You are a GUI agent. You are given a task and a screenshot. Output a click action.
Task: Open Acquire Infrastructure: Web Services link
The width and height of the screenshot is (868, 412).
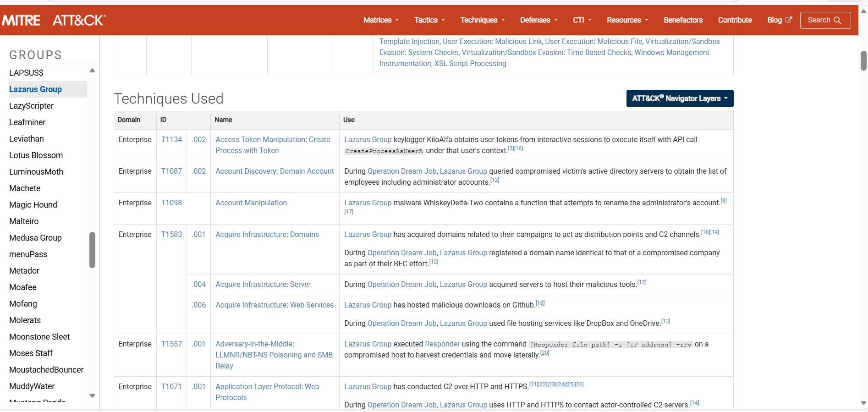tap(275, 305)
